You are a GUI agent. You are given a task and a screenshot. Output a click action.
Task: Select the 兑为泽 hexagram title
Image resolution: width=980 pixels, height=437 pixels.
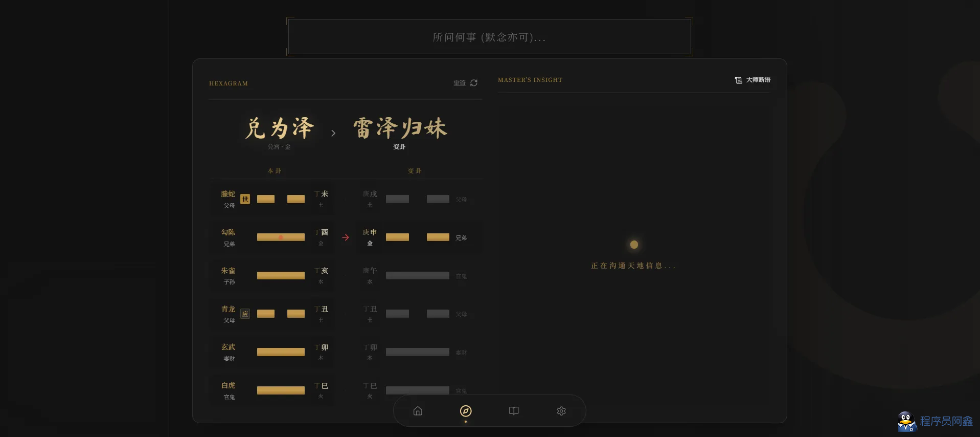pyautogui.click(x=279, y=128)
